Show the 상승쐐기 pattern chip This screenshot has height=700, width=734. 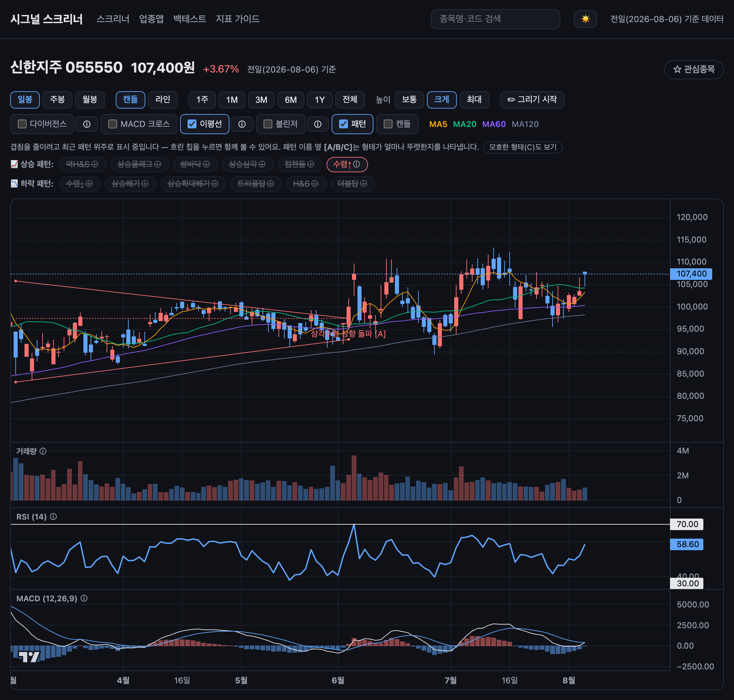click(x=130, y=184)
